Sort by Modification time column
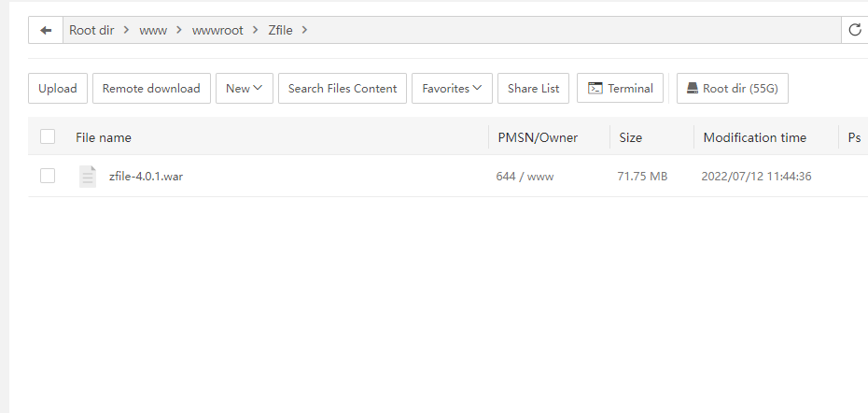Image resolution: width=868 pixels, height=413 pixels. (x=754, y=137)
